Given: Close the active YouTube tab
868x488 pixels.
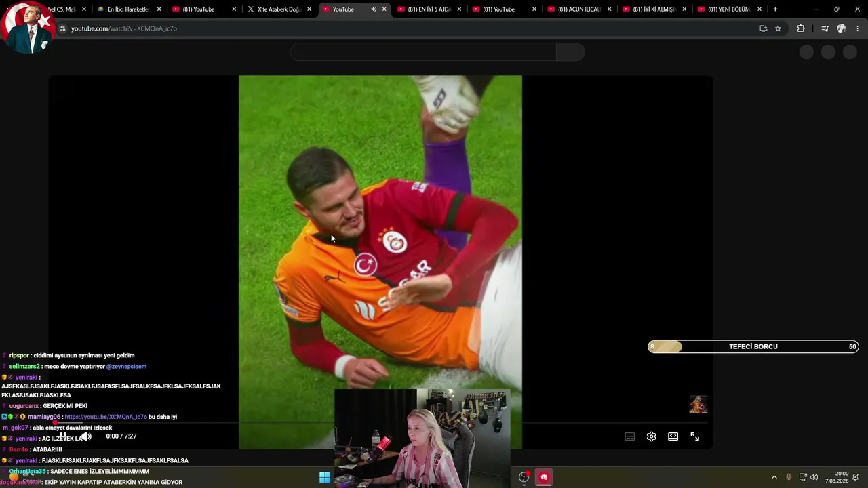Looking at the screenshot, I should pos(384,9).
